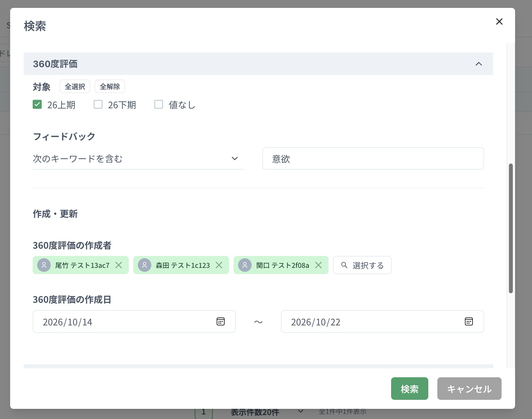532x419 pixels.
Task: Click the start date field 2026/10/14
Action: [134, 321]
